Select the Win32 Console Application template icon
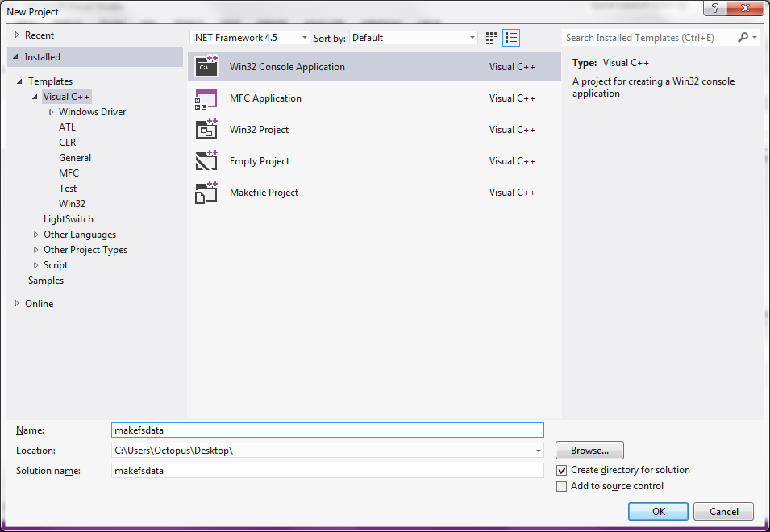 coord(206,66)
